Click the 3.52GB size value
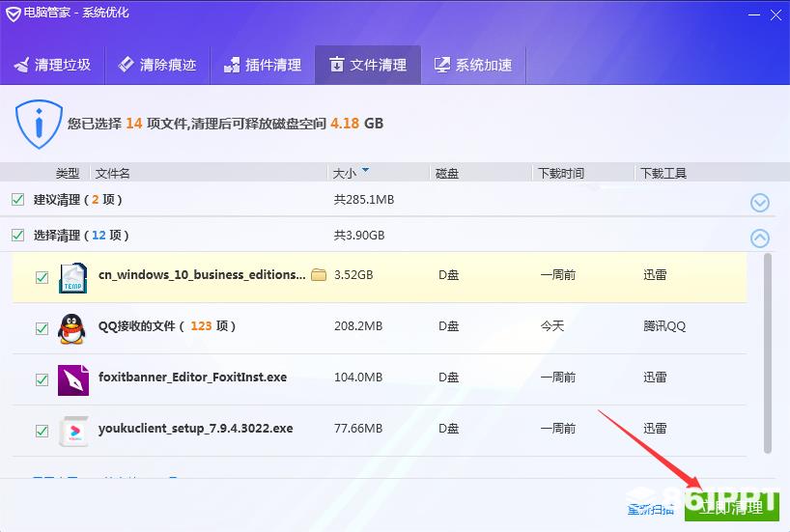Screen dimensions: 790x532 (353, 275)
